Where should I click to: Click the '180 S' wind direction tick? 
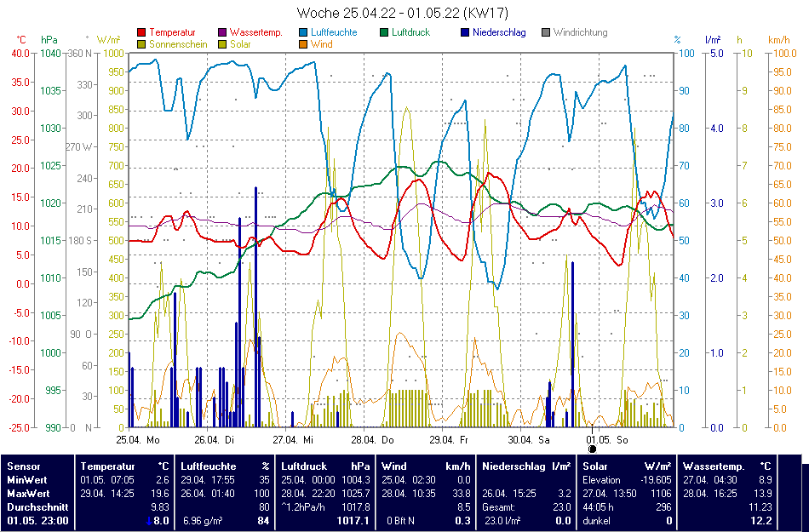pos(80,241)
